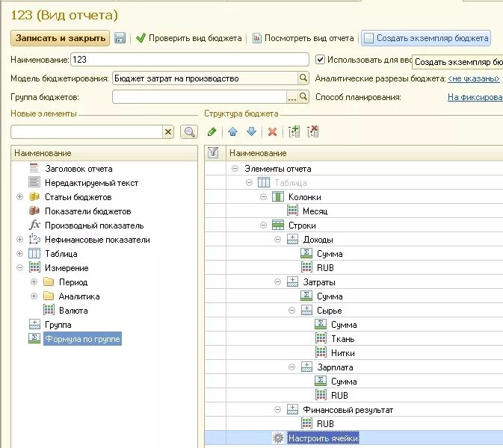Select Производный показатель fx element

click(94, 225)
